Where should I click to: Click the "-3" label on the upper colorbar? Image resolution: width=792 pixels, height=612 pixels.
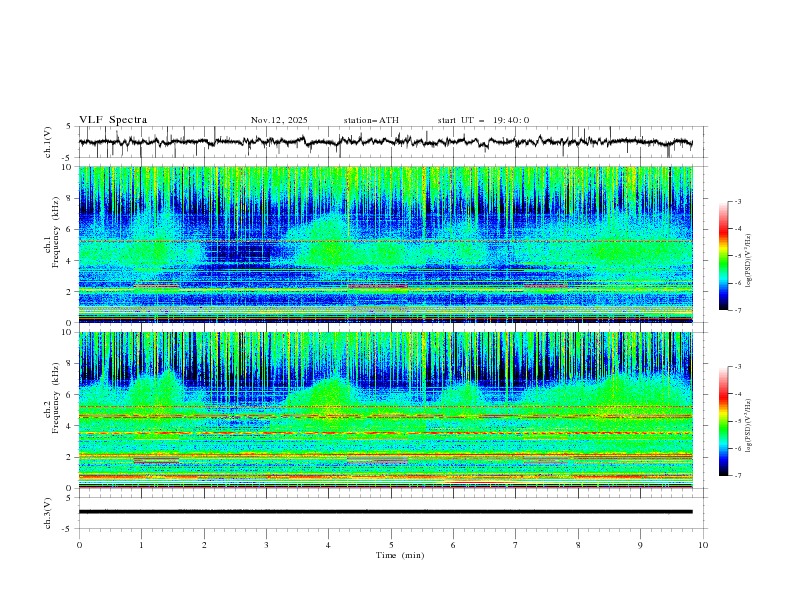click(x=737, y=201)
